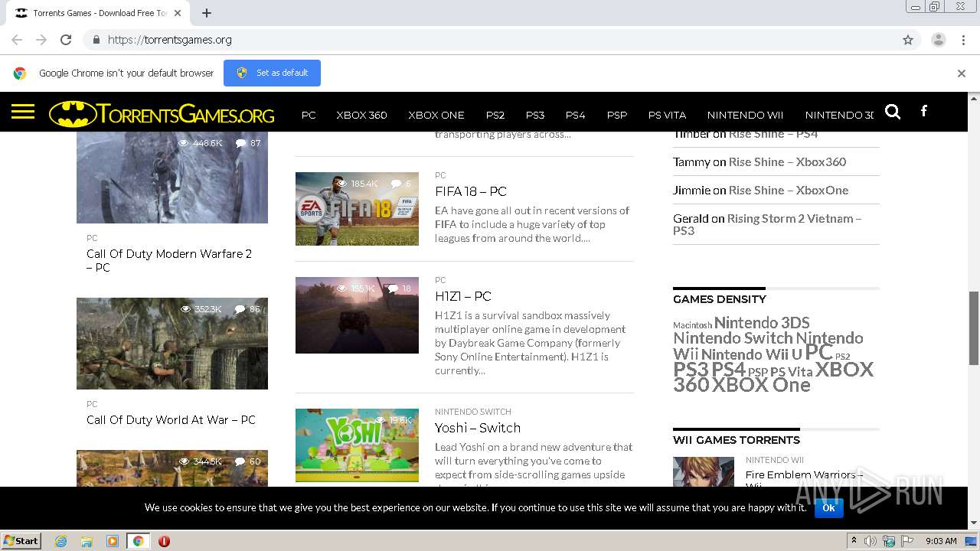The width and height of the screenshot is (980, 551).
Task: Click Call Of Duty World At War thumbnail
Action: point(172,344)
